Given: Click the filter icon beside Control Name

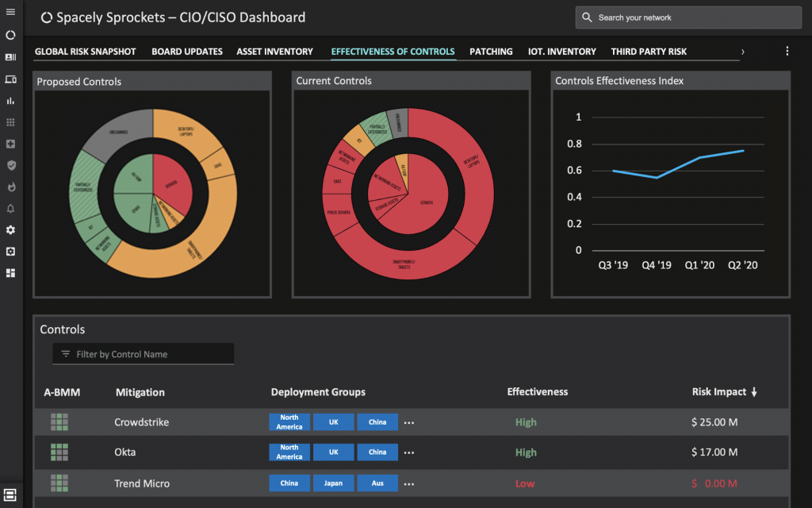Looking at the screenshot, I should coord(65,353).
